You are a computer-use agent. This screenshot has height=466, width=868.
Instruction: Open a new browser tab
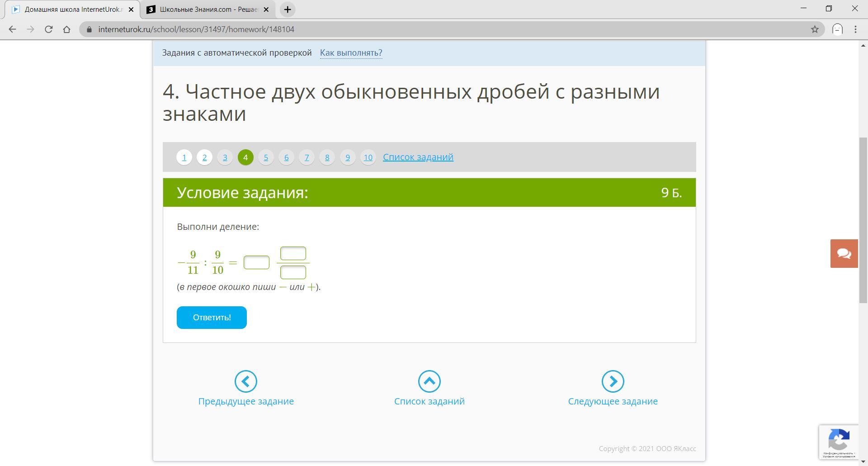pyautogui.click(x=288, y=9)
